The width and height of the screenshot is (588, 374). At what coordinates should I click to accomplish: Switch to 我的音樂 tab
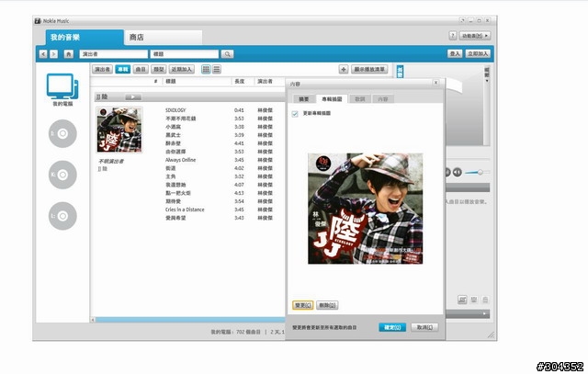tap(85, 38)
